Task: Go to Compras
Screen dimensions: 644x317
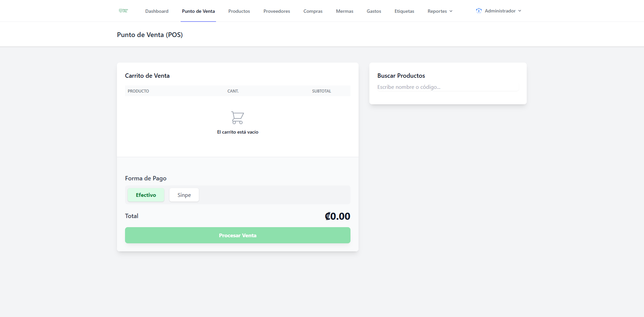Action: tap(313, 11)
